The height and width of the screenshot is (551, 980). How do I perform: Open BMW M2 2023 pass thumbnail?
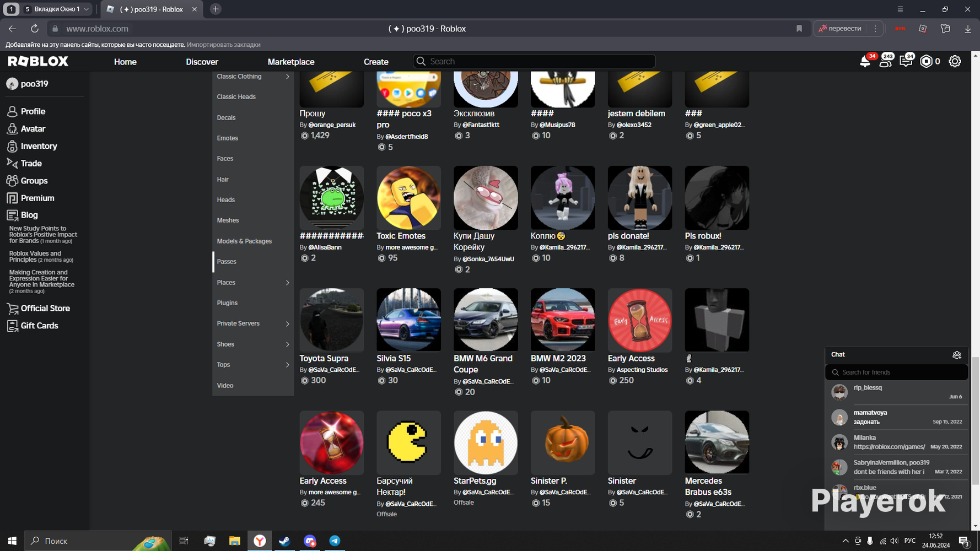(563, 320)
